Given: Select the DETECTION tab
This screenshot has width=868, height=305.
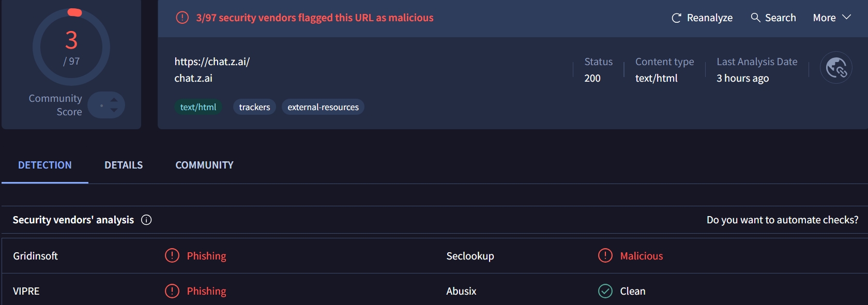Looking at the screenshot, I should point(45,165).
